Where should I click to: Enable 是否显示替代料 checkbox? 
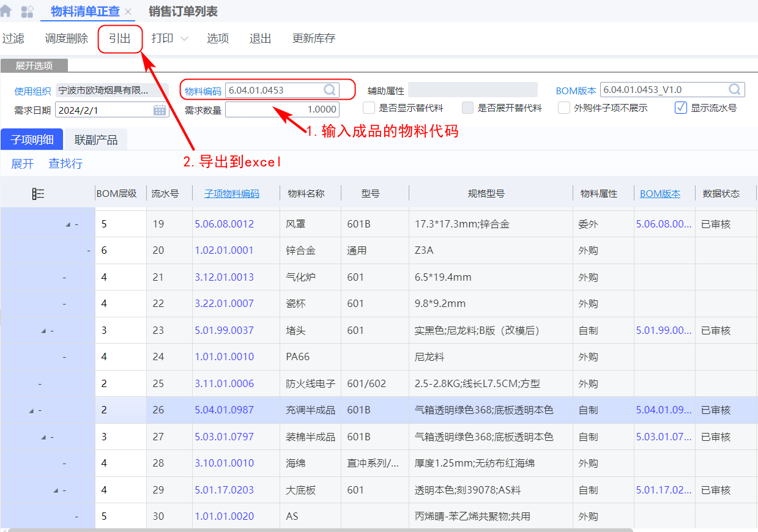[x=369, y=108]
